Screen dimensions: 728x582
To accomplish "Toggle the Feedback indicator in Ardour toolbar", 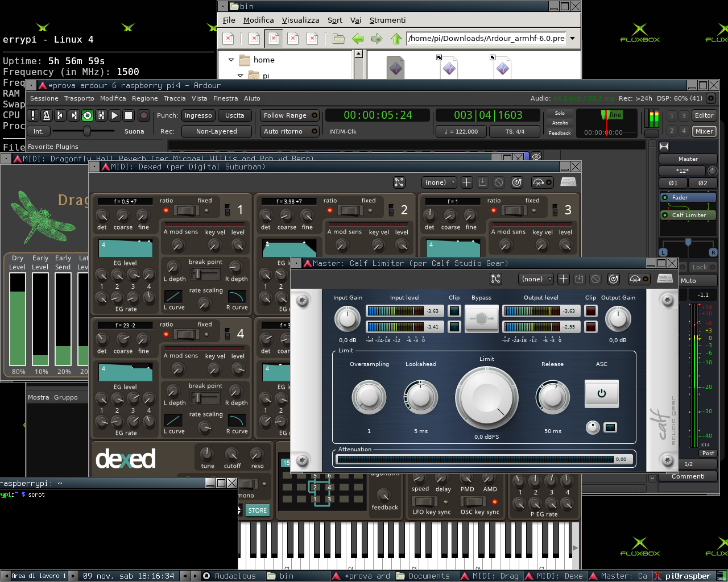I will pyautogui.click(x=560, y=133).
